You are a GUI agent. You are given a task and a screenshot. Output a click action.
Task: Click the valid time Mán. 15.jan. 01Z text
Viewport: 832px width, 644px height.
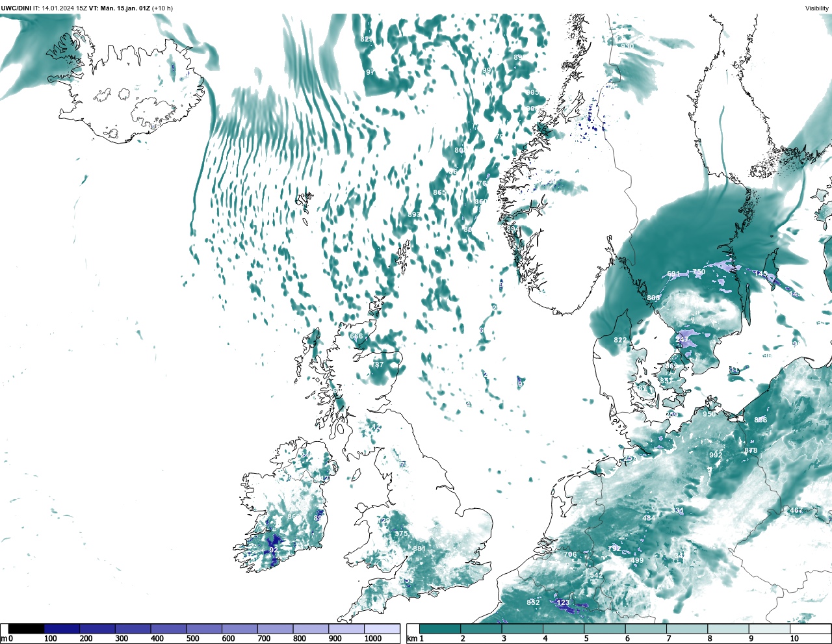point(125,8)
